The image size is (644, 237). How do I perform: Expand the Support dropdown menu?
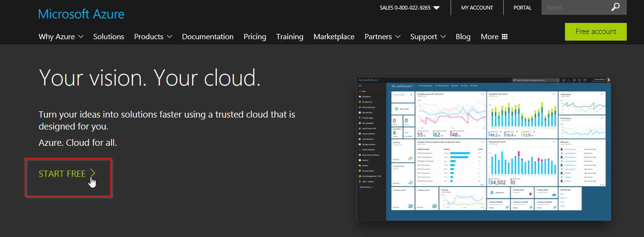point(428,37)
